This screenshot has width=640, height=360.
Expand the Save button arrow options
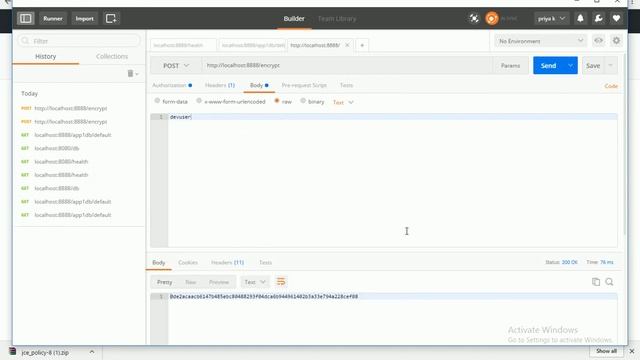point(611,66)
